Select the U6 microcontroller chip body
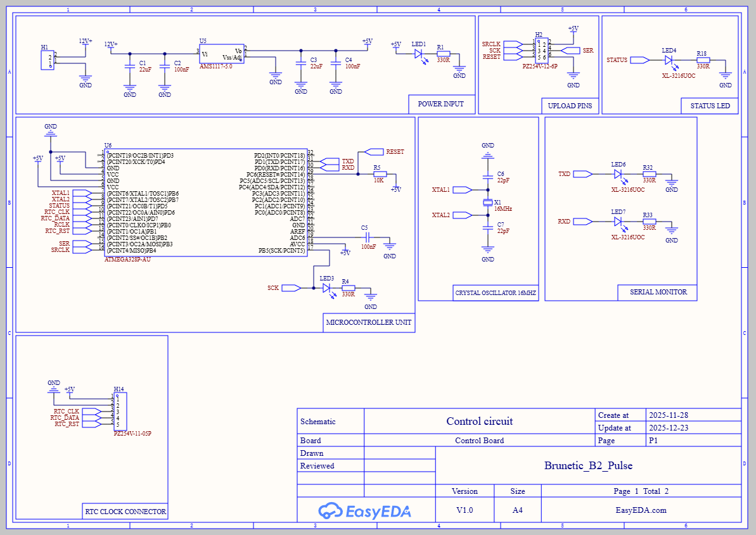Screen dimensions: 756x535 coord(206,202)
